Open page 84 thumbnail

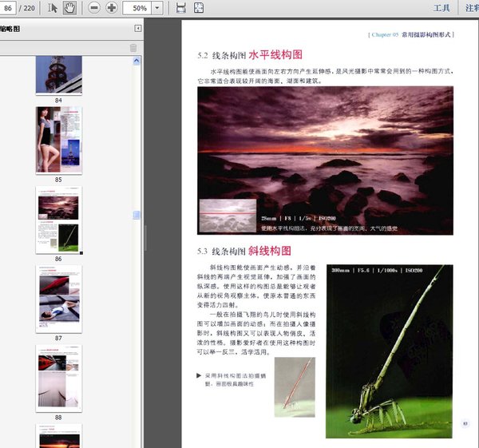tap(58, 75)
